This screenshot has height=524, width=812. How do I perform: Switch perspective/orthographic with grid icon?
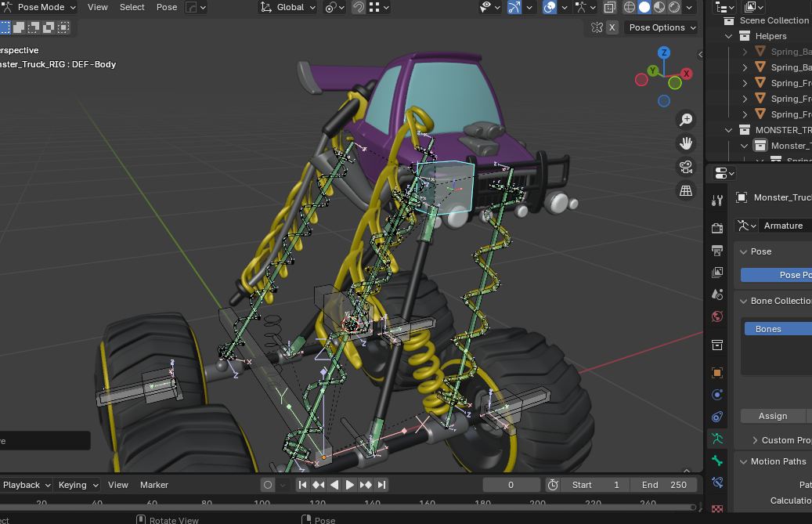[686, 190]
